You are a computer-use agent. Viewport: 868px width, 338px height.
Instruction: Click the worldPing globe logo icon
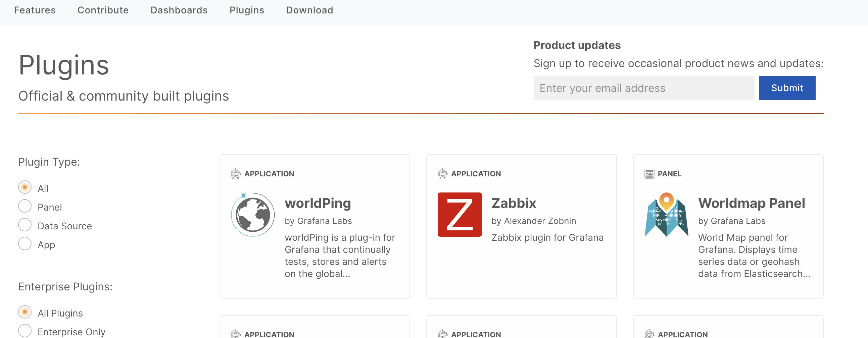click(x=253, y=215)
